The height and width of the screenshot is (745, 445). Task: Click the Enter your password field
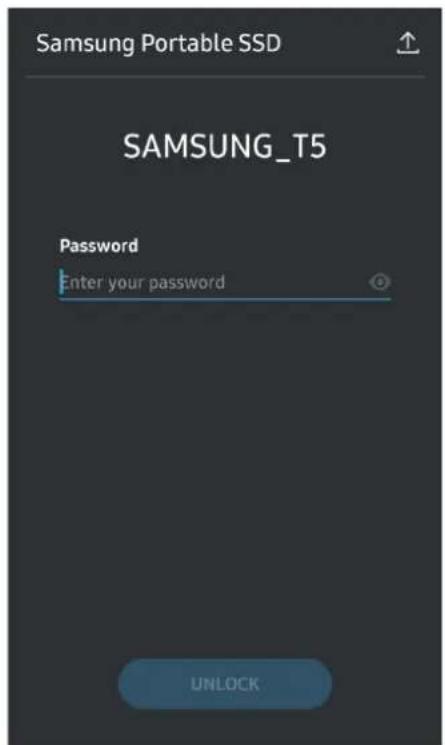pos(225,283)
